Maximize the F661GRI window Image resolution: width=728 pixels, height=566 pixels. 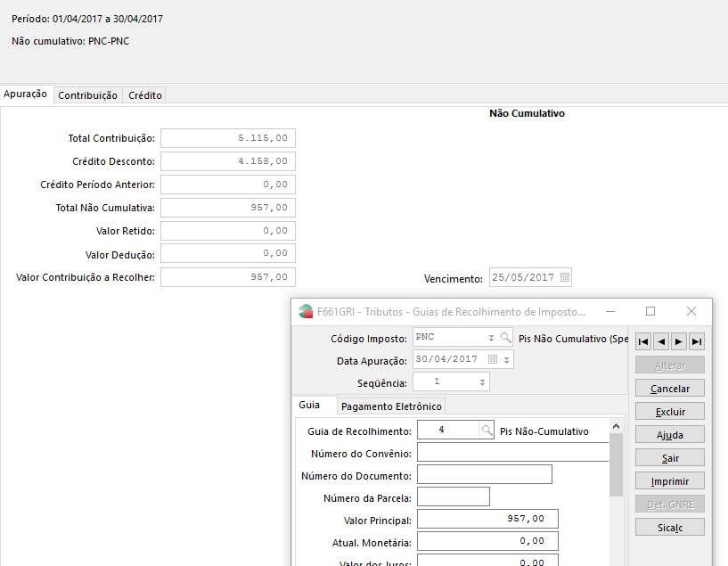(650, 311)
